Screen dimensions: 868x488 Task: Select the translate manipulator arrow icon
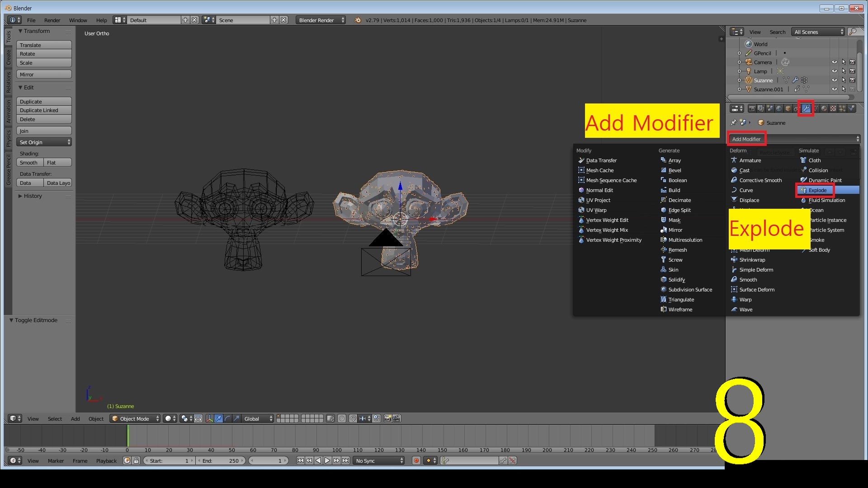[x=218, y=418]
